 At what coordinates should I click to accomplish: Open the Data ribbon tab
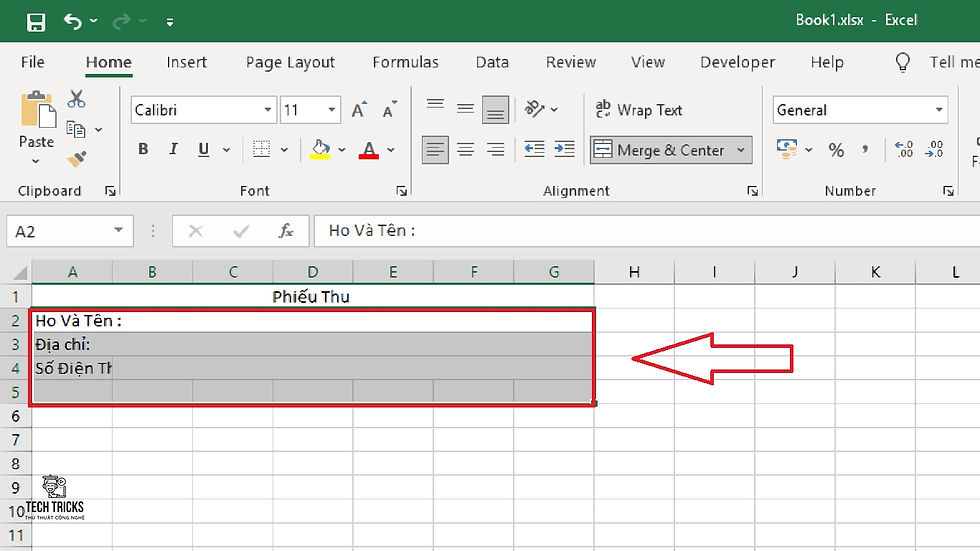pos(492,62)
